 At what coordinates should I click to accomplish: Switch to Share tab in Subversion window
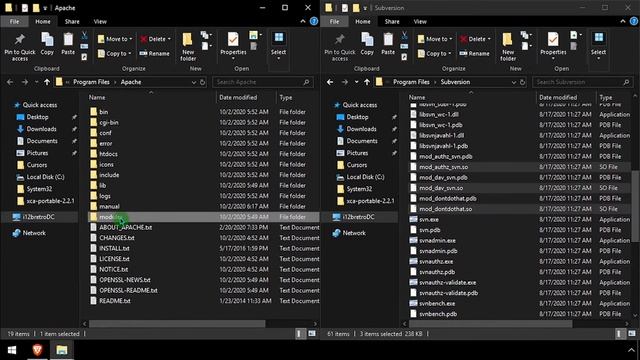(392, 22)
